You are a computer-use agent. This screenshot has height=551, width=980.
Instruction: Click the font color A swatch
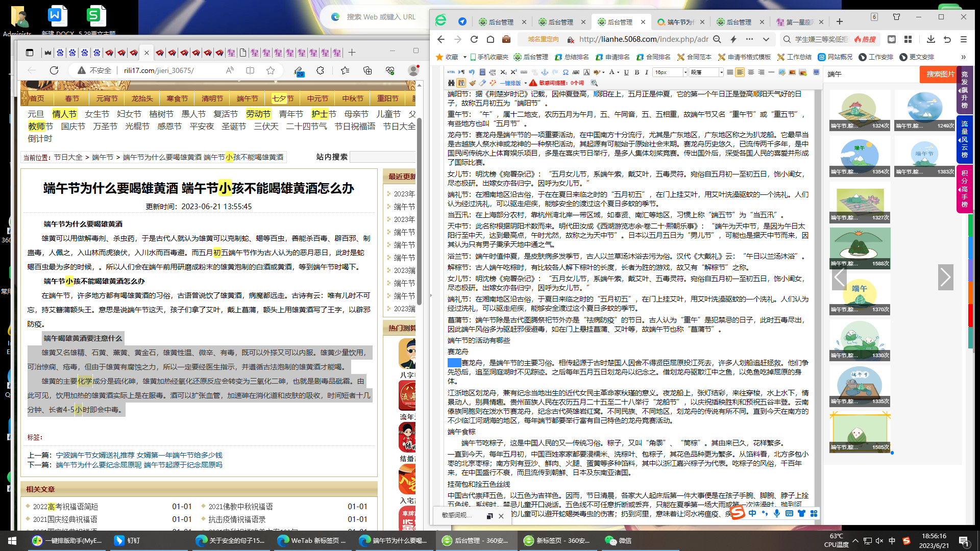coord(611,72)
